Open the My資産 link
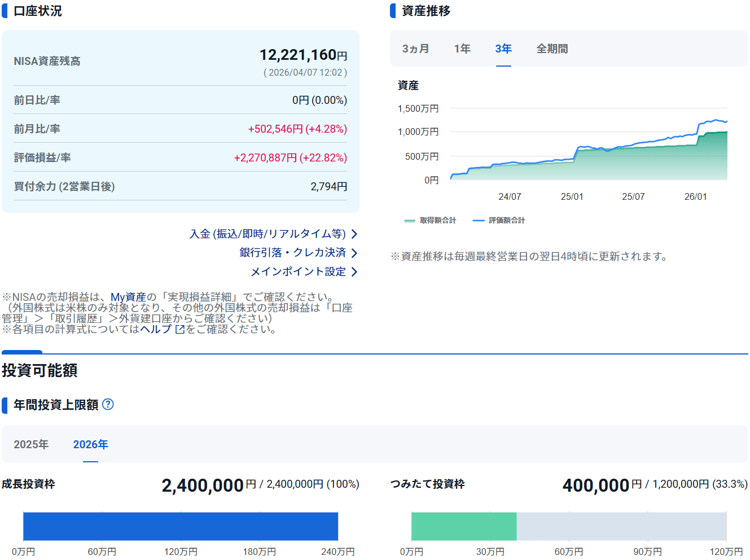The image size is (750, 560). (x=128, y=297)
